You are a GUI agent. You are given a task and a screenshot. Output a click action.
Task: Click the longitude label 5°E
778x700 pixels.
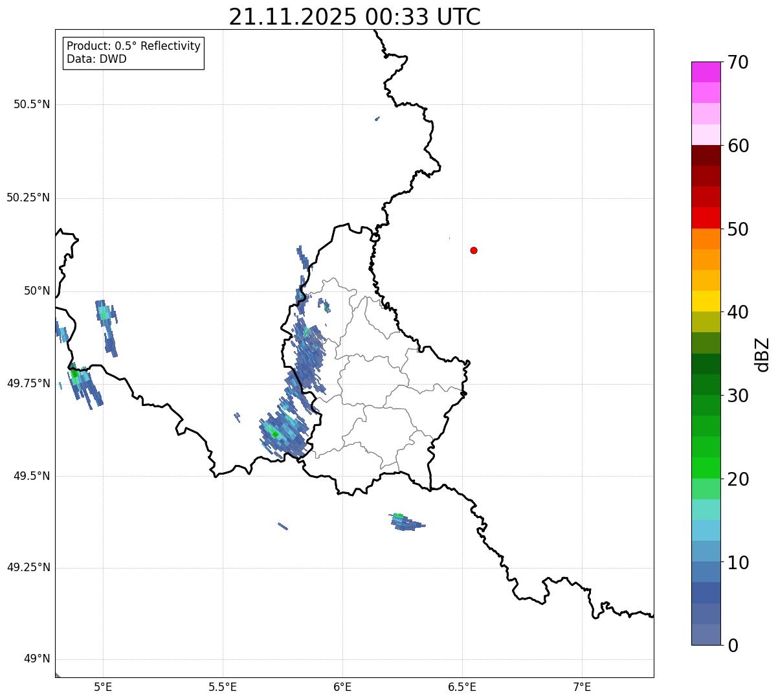tap(103, 686)
